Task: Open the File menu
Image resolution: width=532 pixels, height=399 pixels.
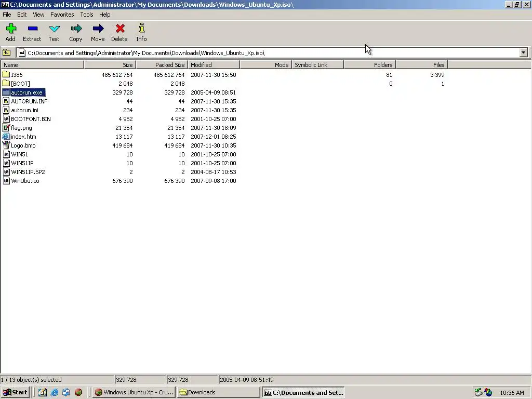Action: click(7, 15)
